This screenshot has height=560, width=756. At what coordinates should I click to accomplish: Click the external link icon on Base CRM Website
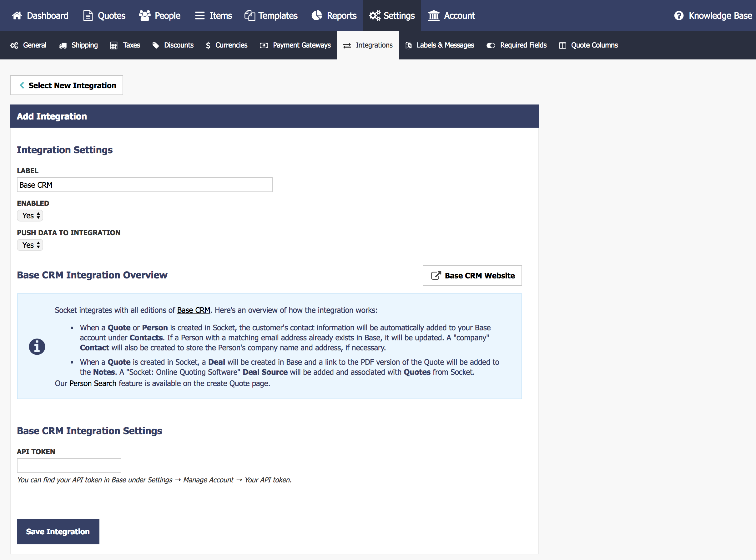[x=436, y=276]
